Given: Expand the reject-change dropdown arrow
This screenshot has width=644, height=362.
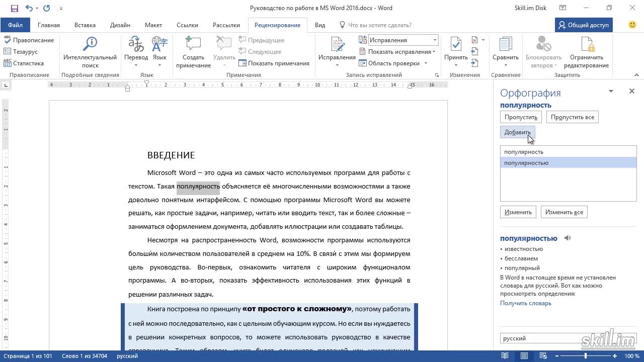Looking at the screenshot, I should point(483,40).
